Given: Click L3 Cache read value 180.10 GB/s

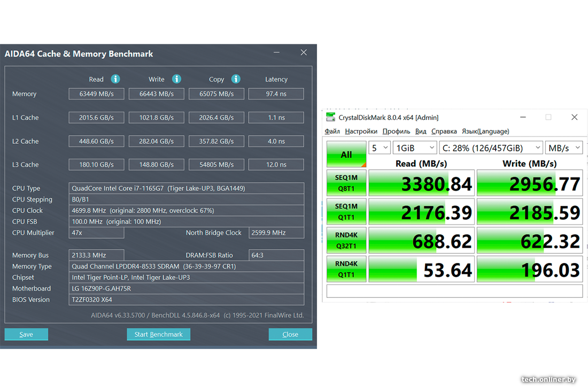Looking at the screenshot, I should 96,164.
